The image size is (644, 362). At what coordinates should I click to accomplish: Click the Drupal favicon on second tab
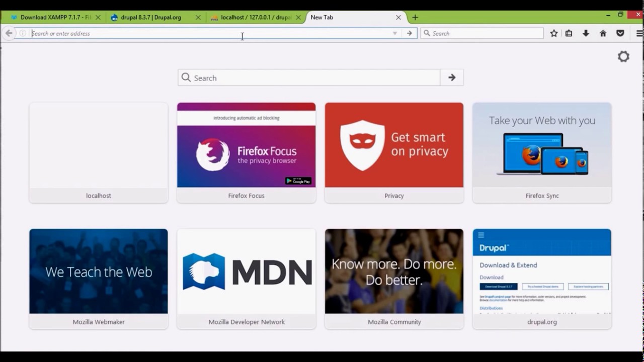[x=114, y=17]
